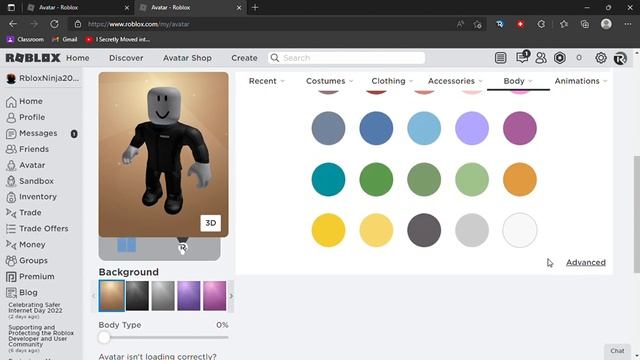Image resolution: width=640 pixels, height=360 pixels.
Task: Open a new browser tab
Action: coord(255,7)
